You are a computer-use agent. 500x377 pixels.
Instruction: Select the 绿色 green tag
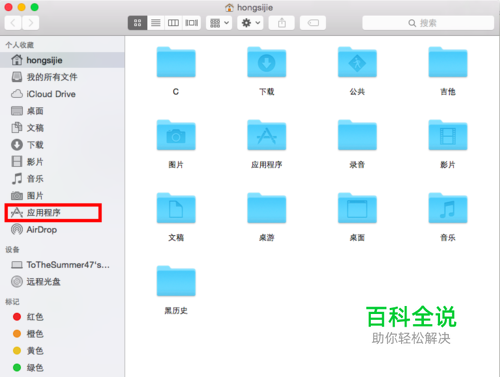(x=62, y=368)
